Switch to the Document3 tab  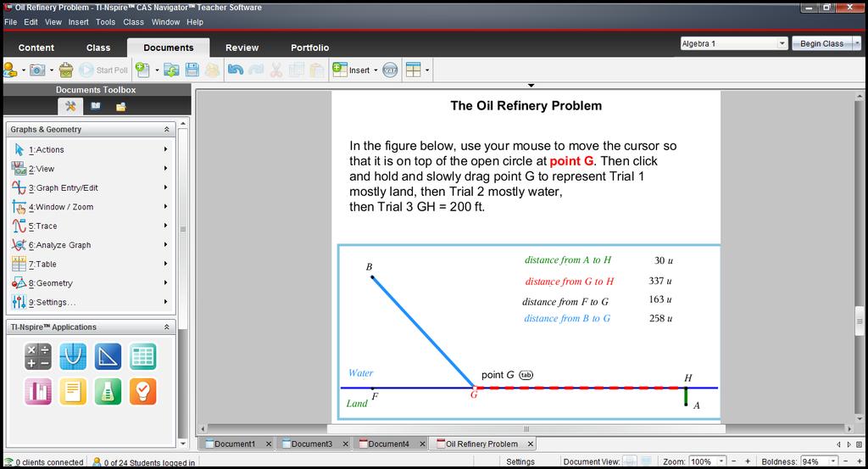click(312, 444)
